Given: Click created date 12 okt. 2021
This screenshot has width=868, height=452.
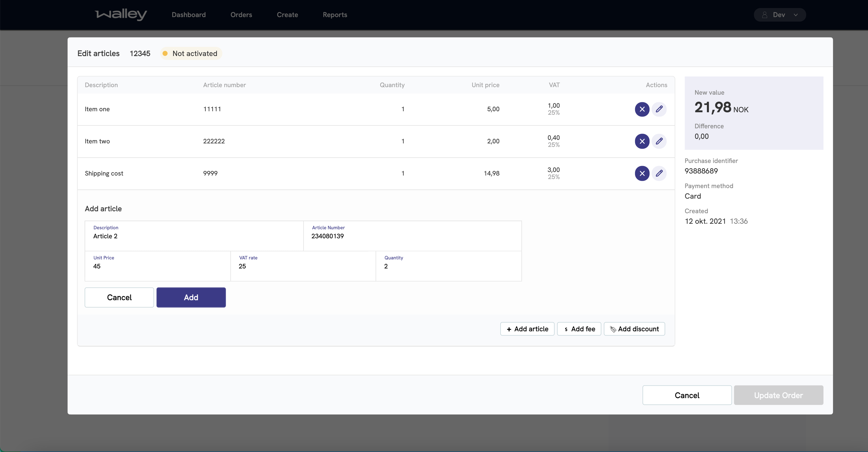Looking at the screenshot, I should click(x=705, y=221).
